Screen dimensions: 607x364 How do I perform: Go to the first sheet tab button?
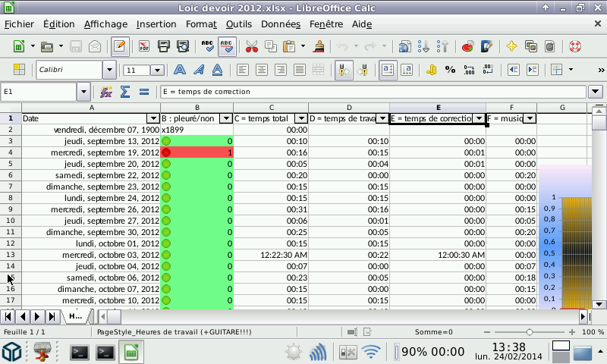pos(8,317)
